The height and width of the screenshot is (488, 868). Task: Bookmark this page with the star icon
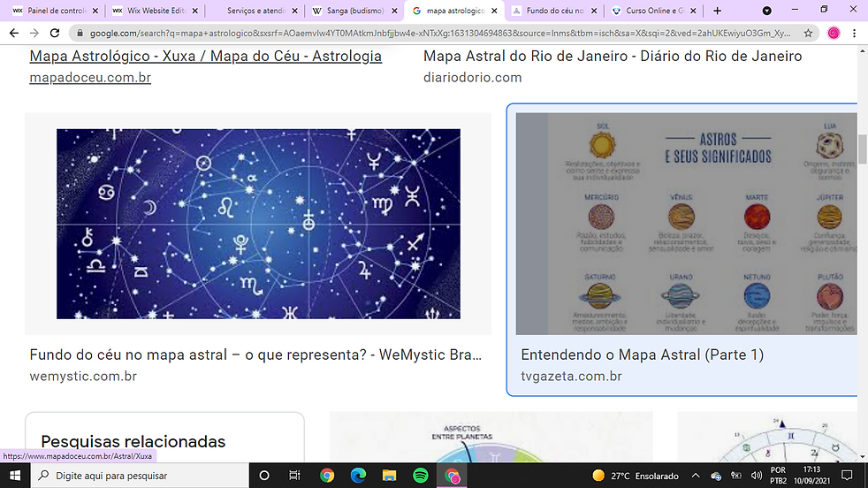(808, 34)
